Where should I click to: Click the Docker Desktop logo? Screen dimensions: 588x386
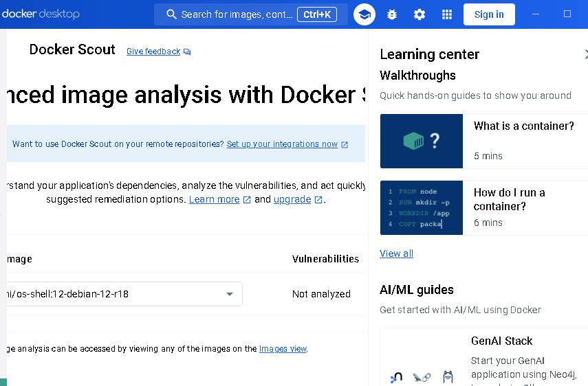41,14
